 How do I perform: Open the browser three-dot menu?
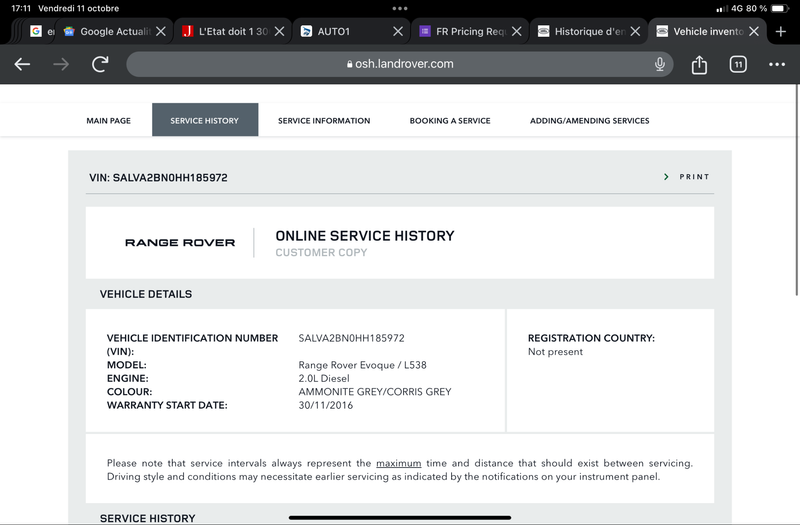[777, 64]
